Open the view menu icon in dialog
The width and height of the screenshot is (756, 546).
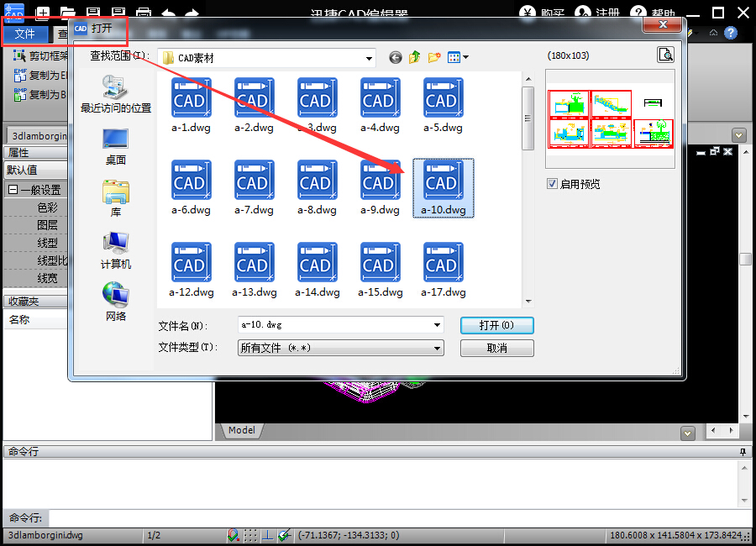tap(458, 58)
